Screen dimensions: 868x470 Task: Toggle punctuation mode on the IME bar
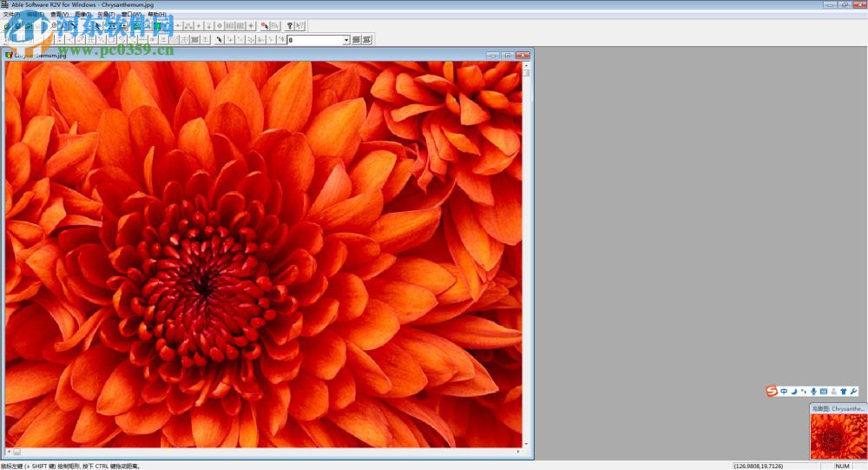(x=804, y=391)
